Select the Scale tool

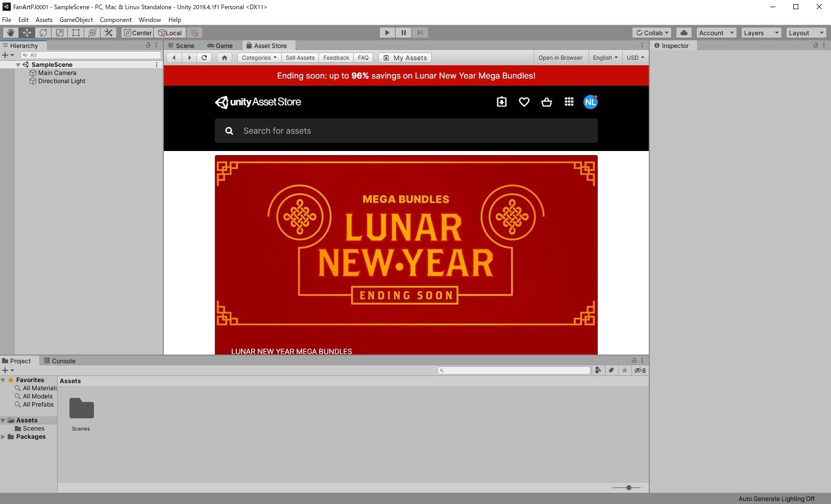[x=60, y=33]
